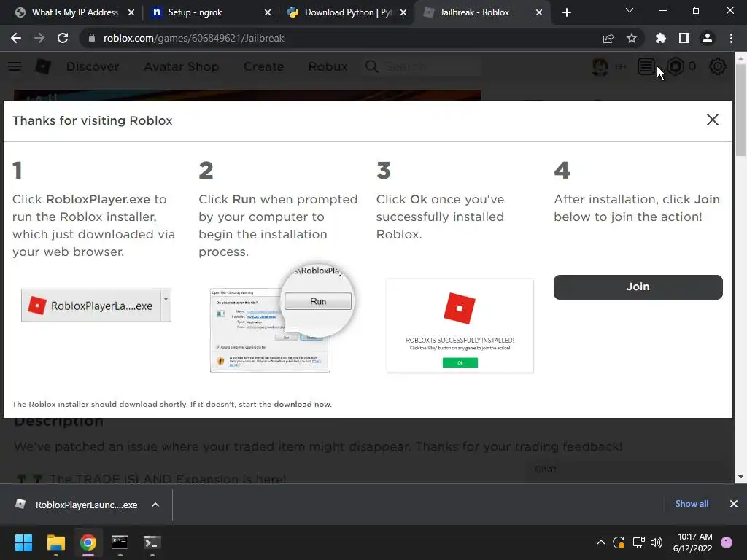Viewport: 747px width, 560px height.
Task: Click the scrollbar down arrow
Action: click(x=740, y=477)
